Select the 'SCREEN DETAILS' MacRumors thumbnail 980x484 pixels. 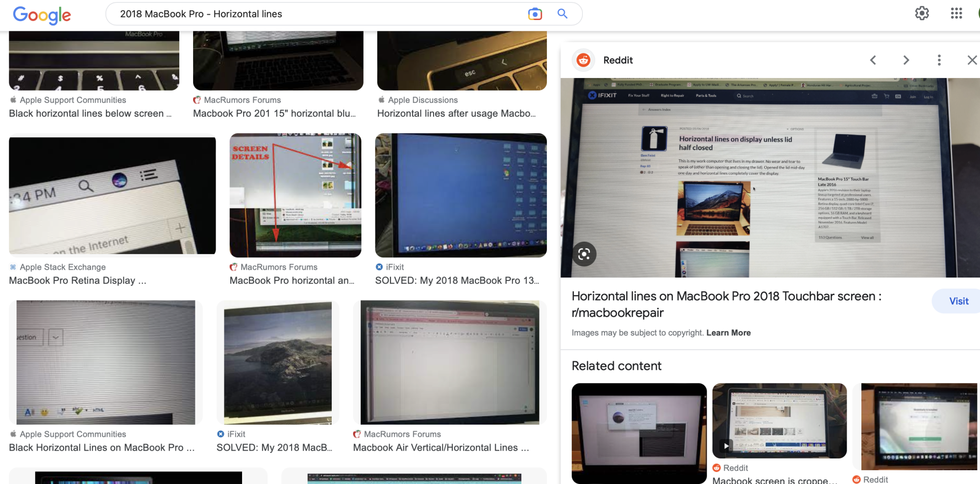pos(295,195)
